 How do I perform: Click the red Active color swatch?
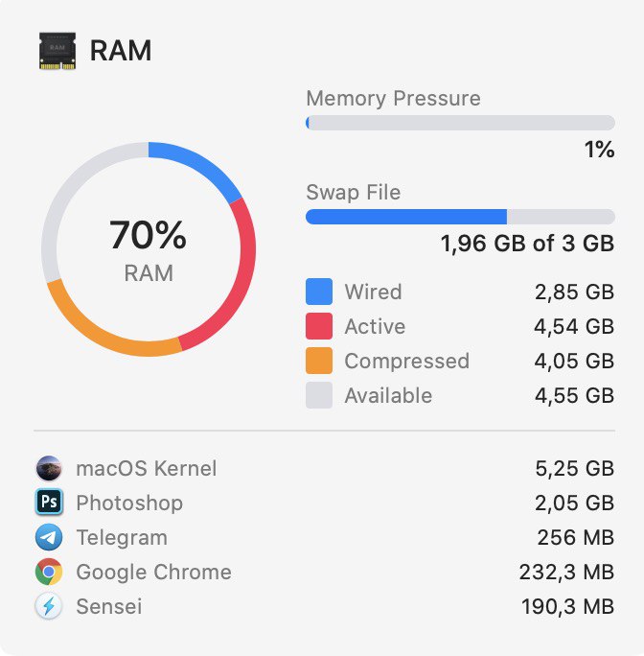[x=319, y=326]
